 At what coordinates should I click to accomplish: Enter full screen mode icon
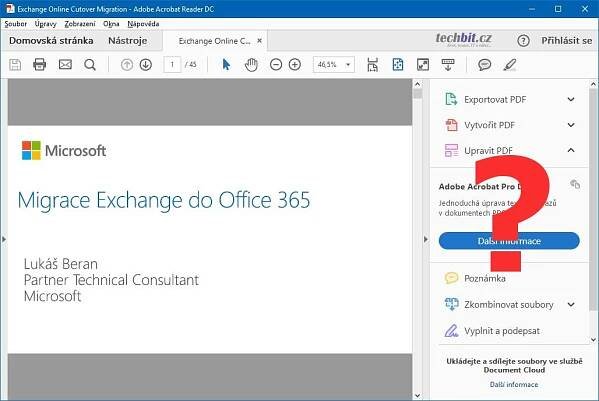pos(423,65)
